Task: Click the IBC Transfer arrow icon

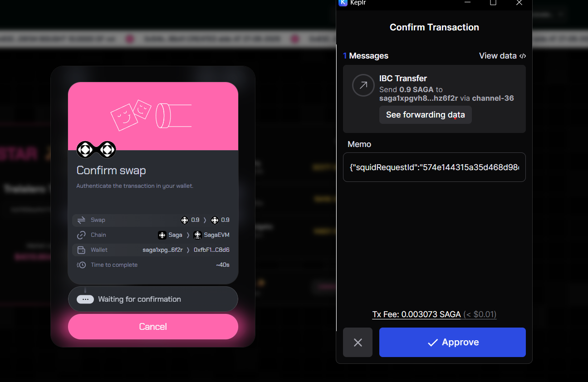Action: click(363, 85)
